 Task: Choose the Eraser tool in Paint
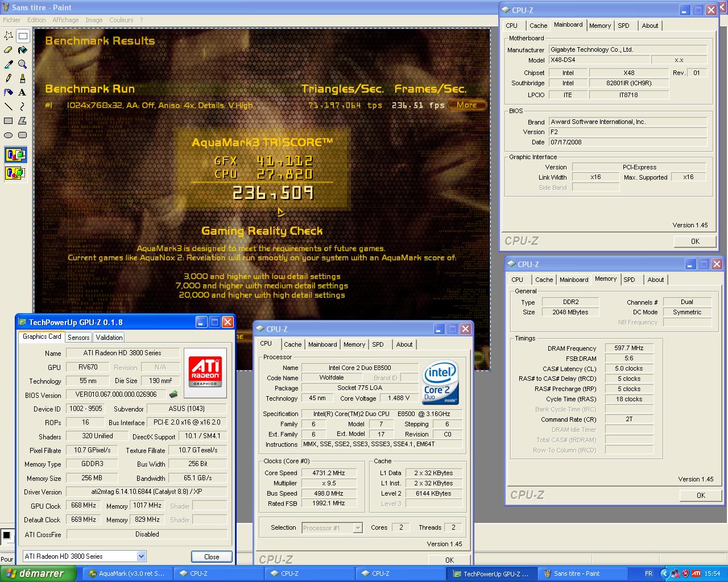pyautogui.click(x=9, y=50)
